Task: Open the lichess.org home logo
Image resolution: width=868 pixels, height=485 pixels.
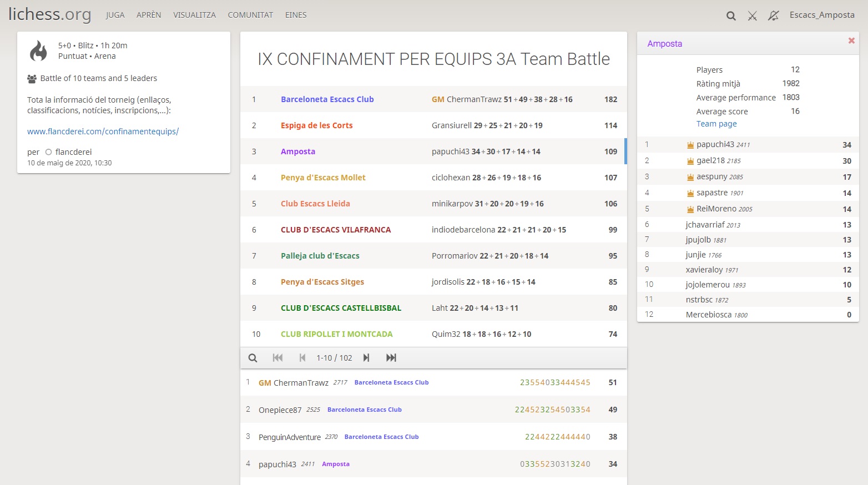Action: click(49, 14)
